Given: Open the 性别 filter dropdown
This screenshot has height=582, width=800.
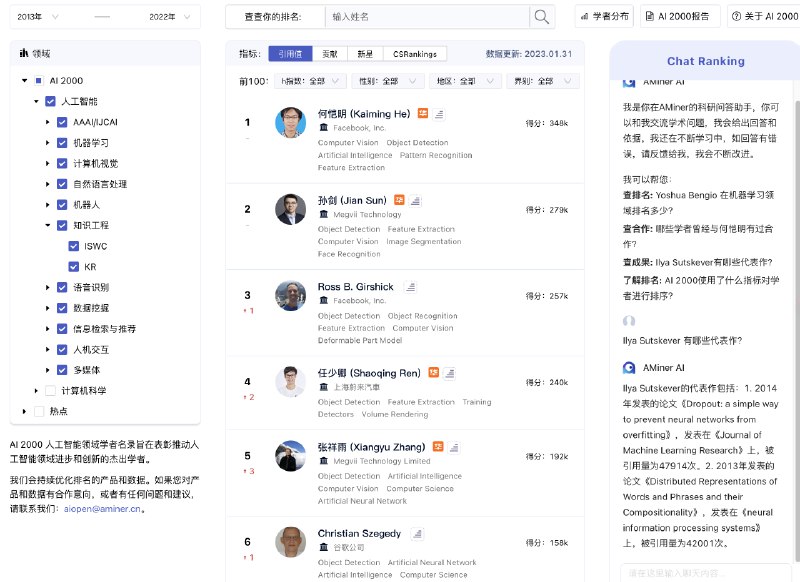Looking at the screenshot, I should click(x=388, y=81).
